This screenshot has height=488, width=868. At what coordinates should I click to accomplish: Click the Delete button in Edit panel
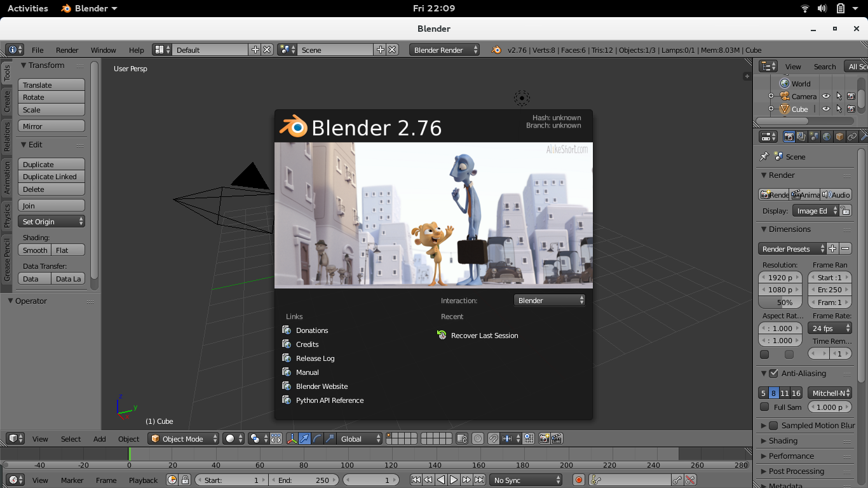51,189
